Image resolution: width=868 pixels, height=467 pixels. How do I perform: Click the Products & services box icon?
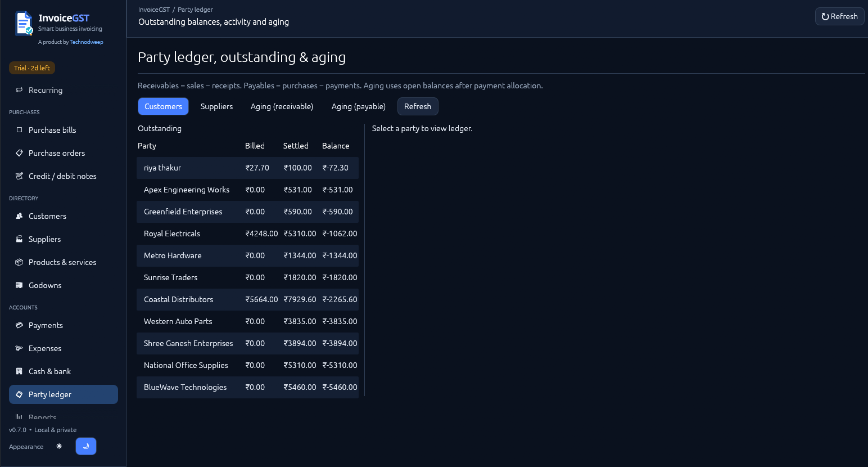click(x=19, y=262)
